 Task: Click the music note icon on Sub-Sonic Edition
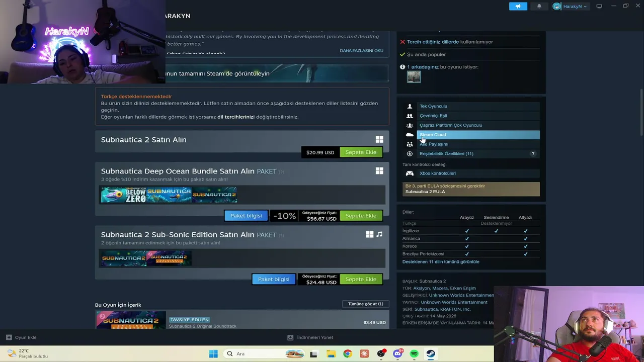[x=379, y=234]
